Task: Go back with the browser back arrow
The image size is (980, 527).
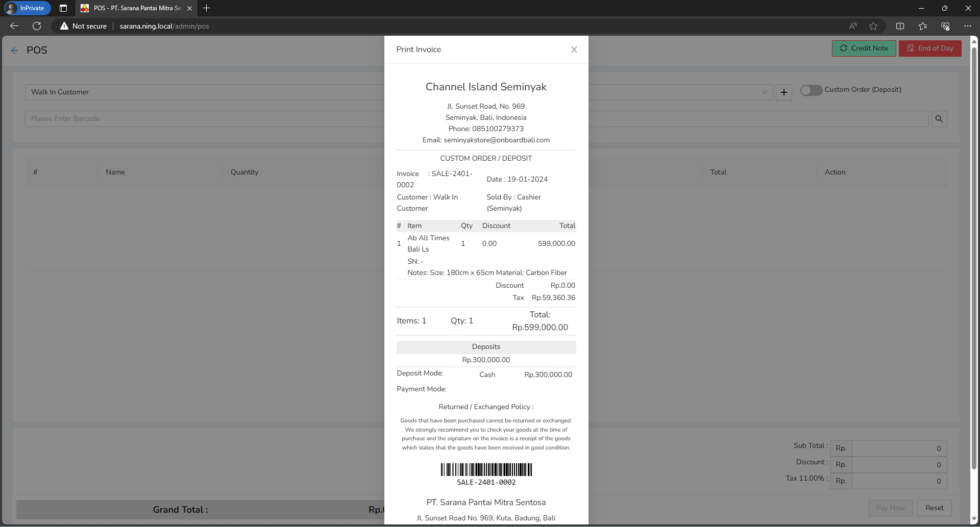Action: coord(14,26)
